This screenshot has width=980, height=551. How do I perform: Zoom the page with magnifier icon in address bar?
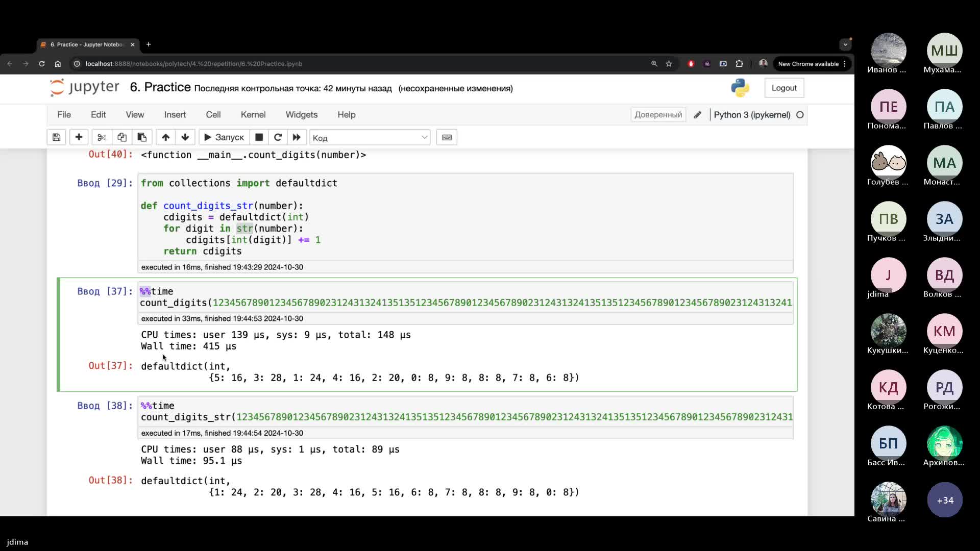(x=654, y=64)
